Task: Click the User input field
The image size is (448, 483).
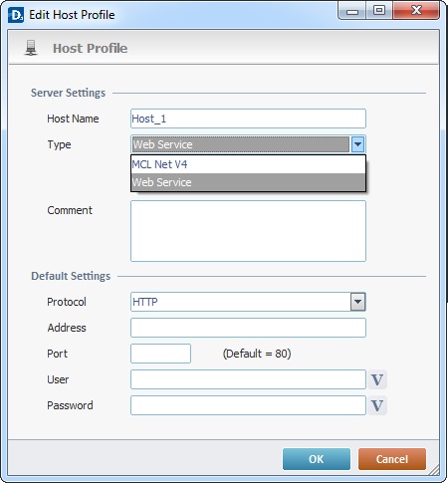Action: tap(248, 379)
